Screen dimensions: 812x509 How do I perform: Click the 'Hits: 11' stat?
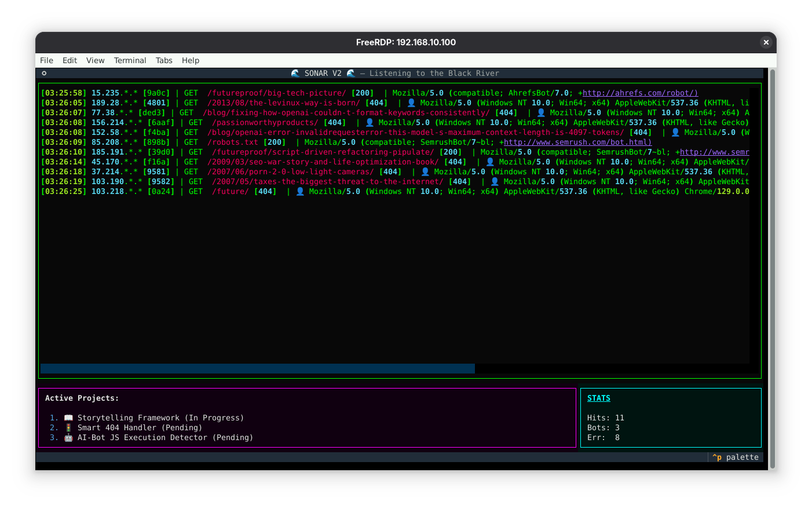pos(606,418)
